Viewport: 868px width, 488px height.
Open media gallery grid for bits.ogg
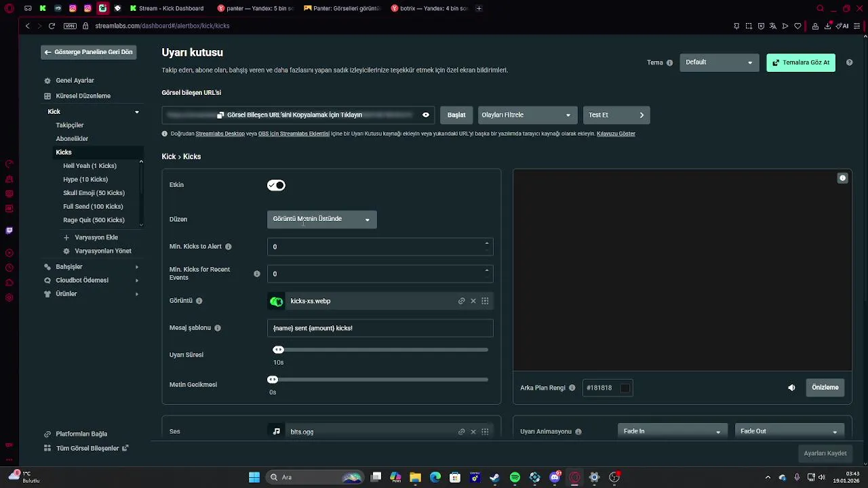click(x=485, y=432)
